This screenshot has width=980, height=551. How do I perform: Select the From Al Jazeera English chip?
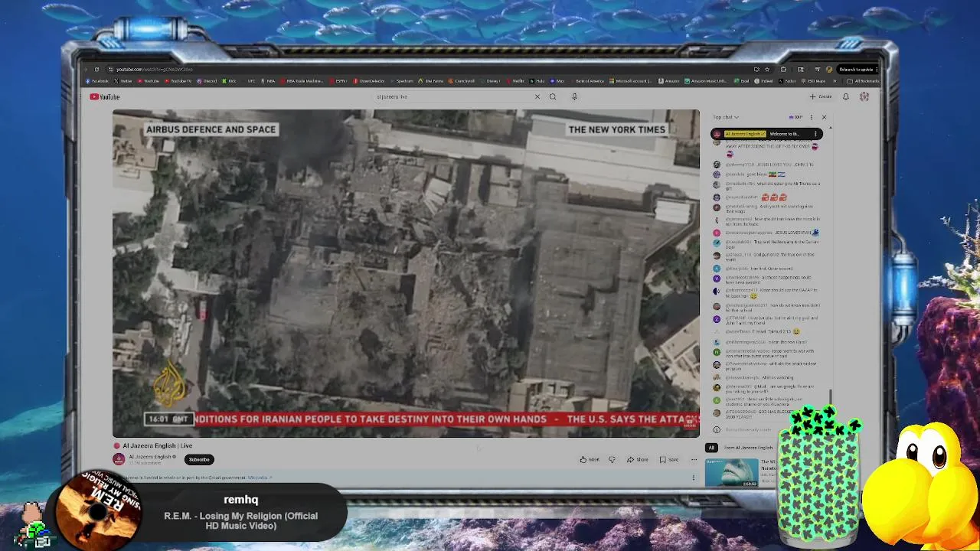[x=749, y=448]
